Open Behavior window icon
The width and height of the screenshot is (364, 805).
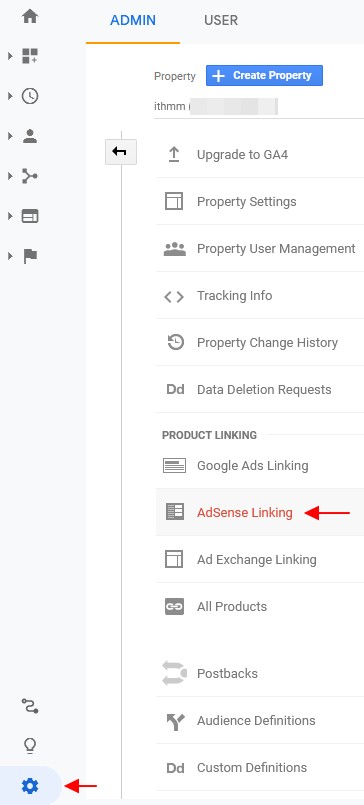point(30,216)
